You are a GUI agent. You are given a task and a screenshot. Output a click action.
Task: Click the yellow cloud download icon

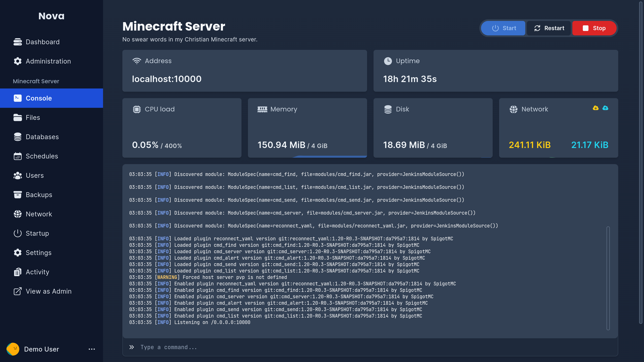[595, 108]
